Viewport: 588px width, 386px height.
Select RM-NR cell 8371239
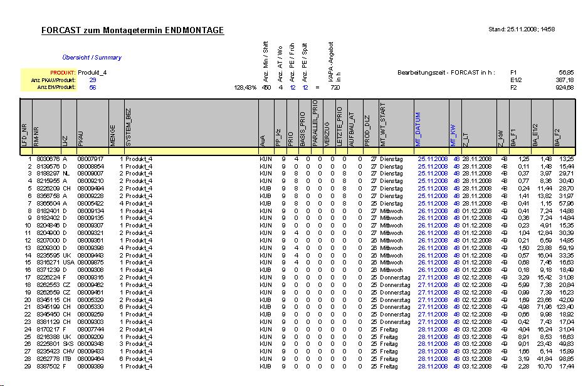pos(48,270)
